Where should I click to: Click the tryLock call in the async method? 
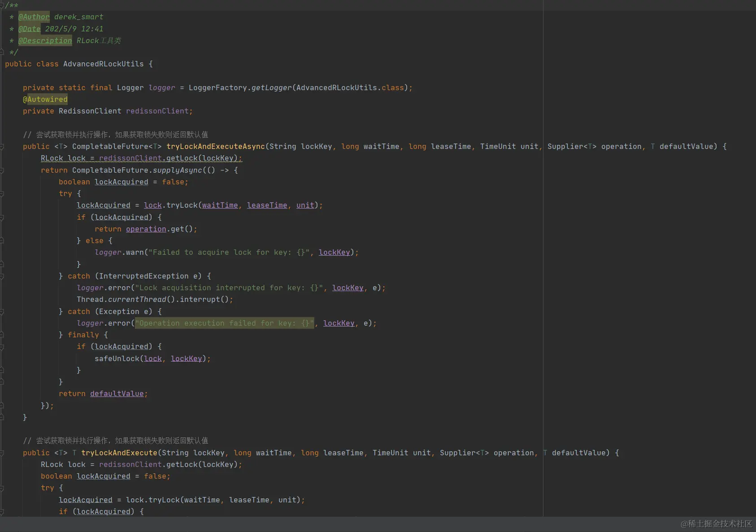pyautogui.click(x=182, y=205)
